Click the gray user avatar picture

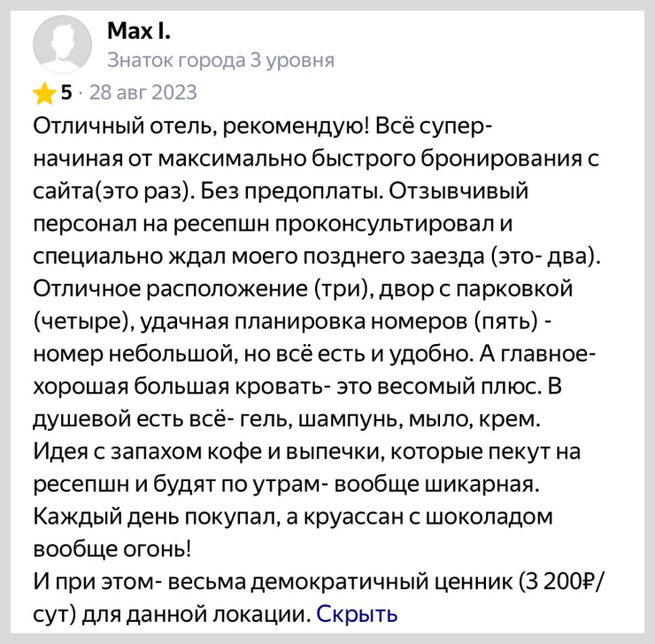(x=62, y=44)
